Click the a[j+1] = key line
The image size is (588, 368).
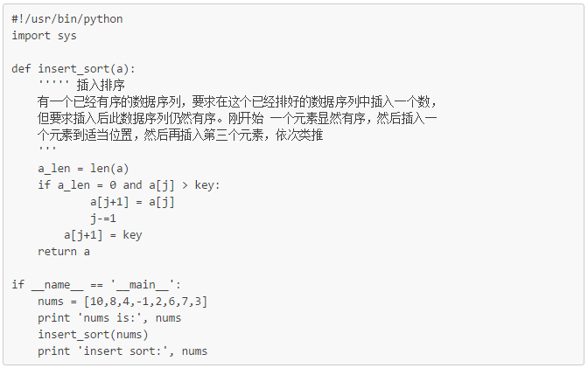tap(102, 235)
